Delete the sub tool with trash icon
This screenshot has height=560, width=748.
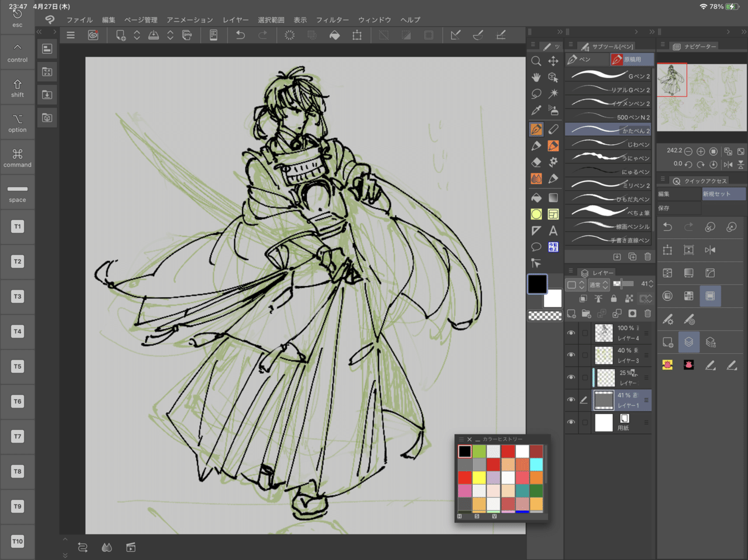coord(647,256)
